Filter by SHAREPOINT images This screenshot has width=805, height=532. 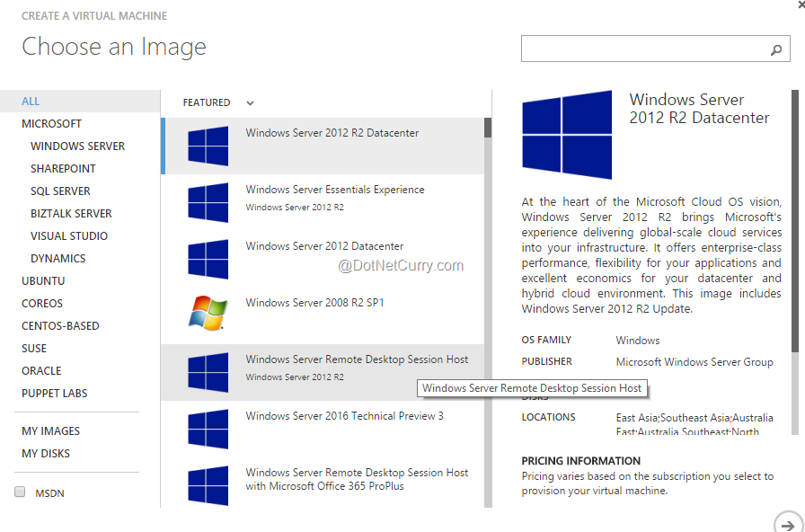(x=63, y=168)
